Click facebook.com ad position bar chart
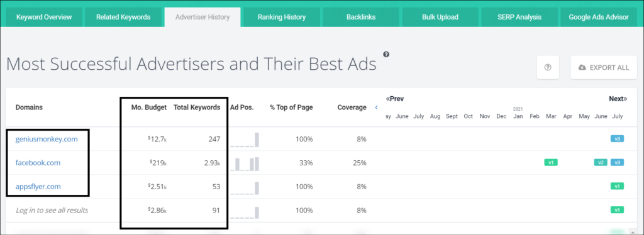 (245, 163)
